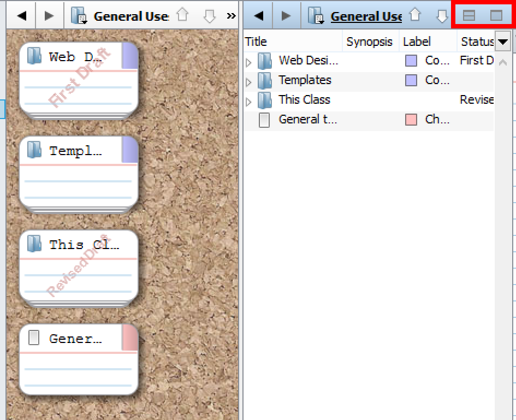
Task: Click the pink label swatch for General t...
Action: 411,120
